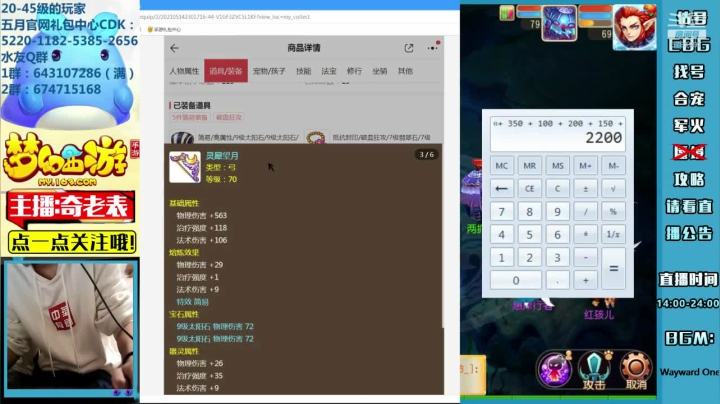Switch to the 人物属性 tab
Image resolution: width=720 pixels, height=404 pixels.
[x=184, y=71]
